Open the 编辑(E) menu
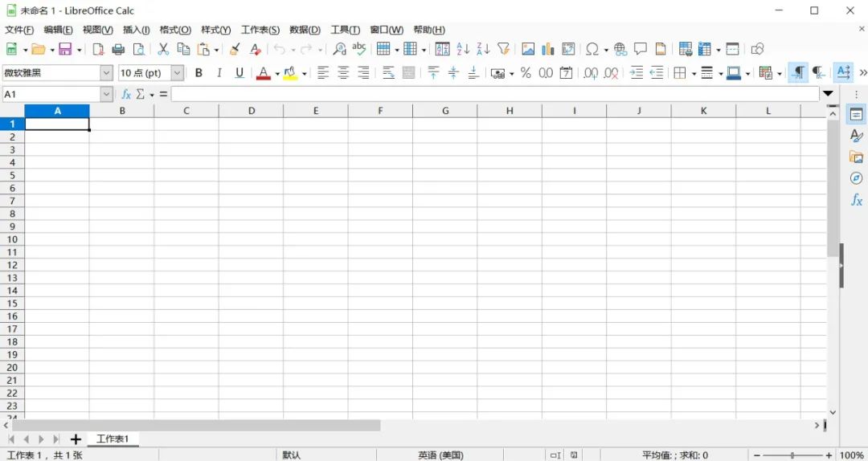The image size is (868, 461). click(x=58, y=30)
